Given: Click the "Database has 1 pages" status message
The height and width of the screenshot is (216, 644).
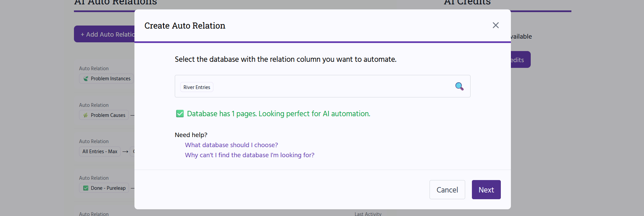Looking at the screenshot, I should (x=278, y=114).
